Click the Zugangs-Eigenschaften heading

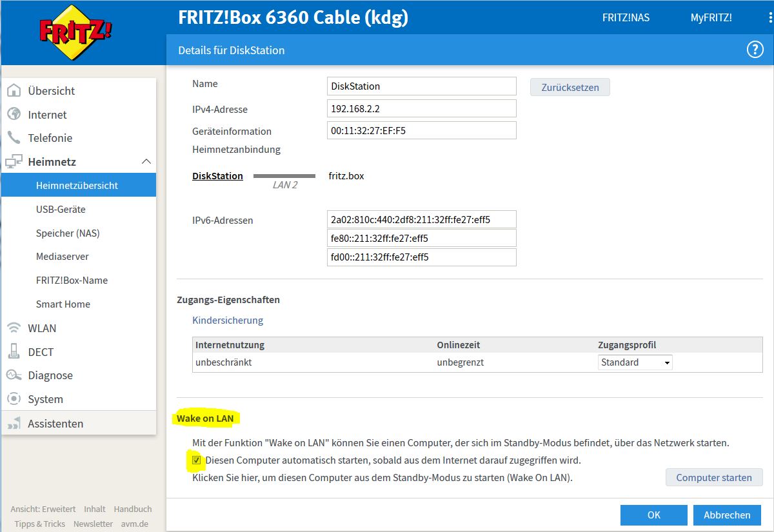pyautogui.click(x=228, y=300)
